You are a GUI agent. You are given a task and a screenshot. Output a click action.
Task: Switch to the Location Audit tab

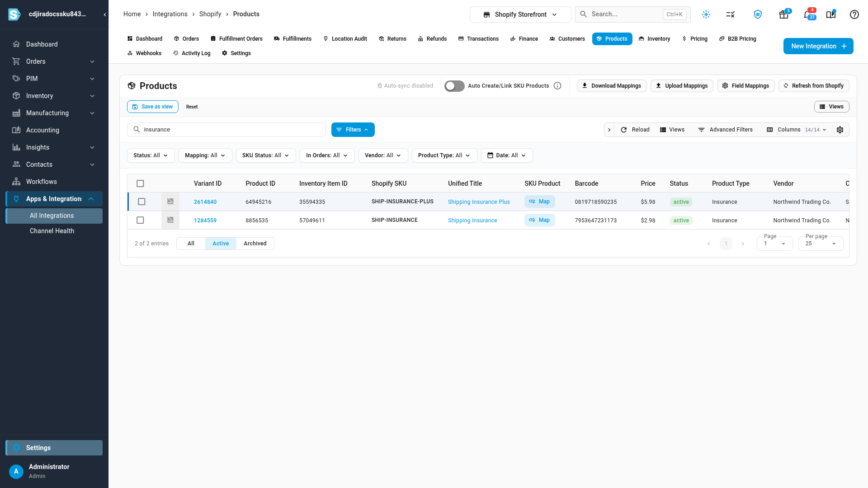[345, 39]
